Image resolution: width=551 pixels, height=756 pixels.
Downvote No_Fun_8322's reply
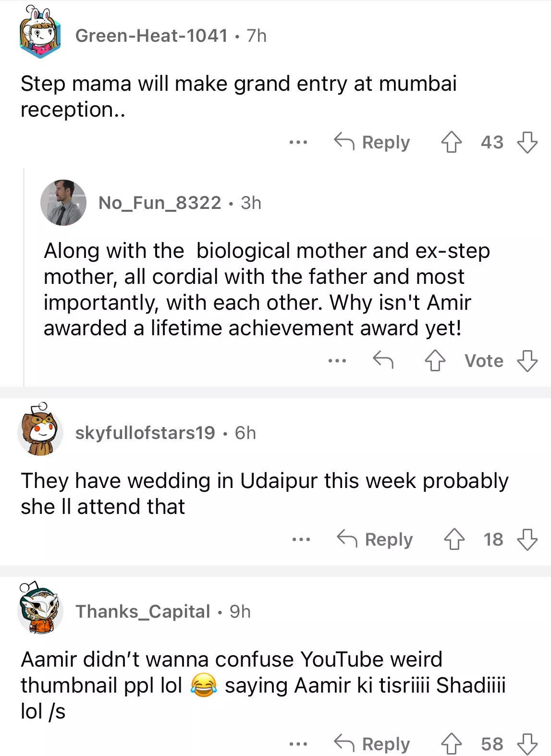527,360
